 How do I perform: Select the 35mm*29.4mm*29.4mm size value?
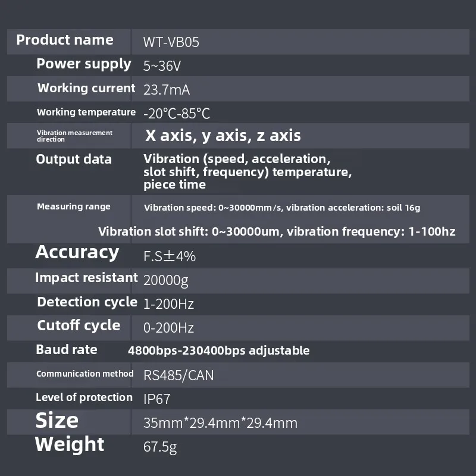220,423
